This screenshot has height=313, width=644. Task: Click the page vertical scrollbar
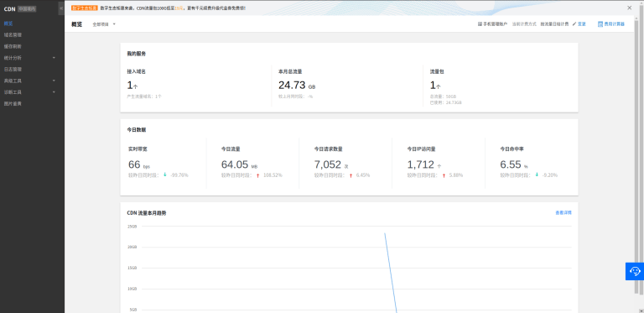636,156
